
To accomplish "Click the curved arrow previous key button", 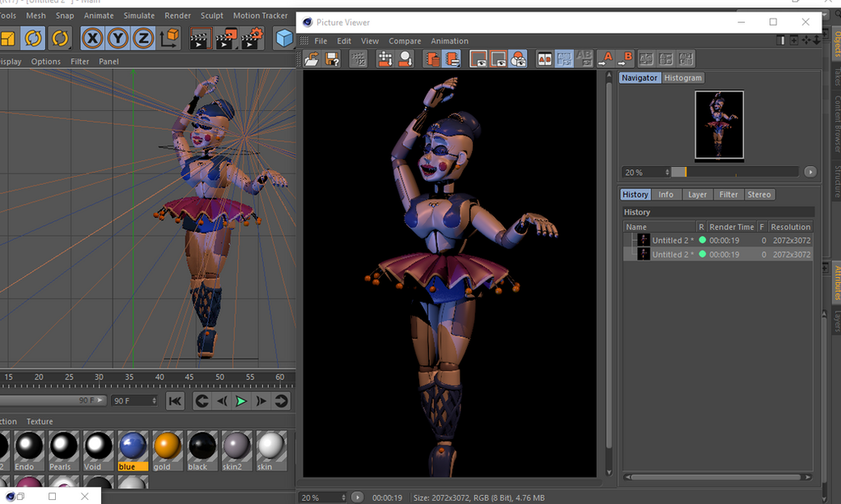I will (x=201, y=401).
